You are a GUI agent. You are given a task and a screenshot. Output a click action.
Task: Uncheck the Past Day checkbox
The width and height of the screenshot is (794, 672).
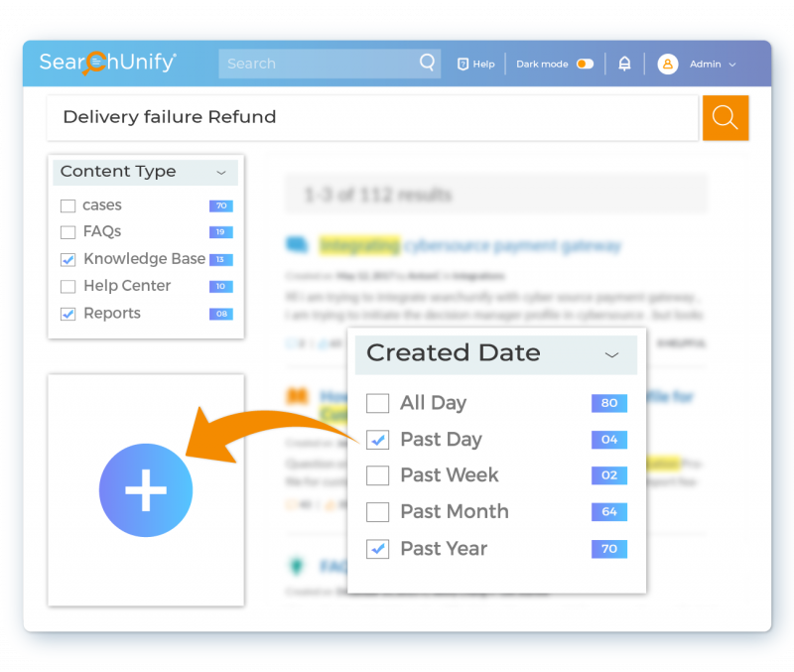pyautogui.click(x=378, y=440)
